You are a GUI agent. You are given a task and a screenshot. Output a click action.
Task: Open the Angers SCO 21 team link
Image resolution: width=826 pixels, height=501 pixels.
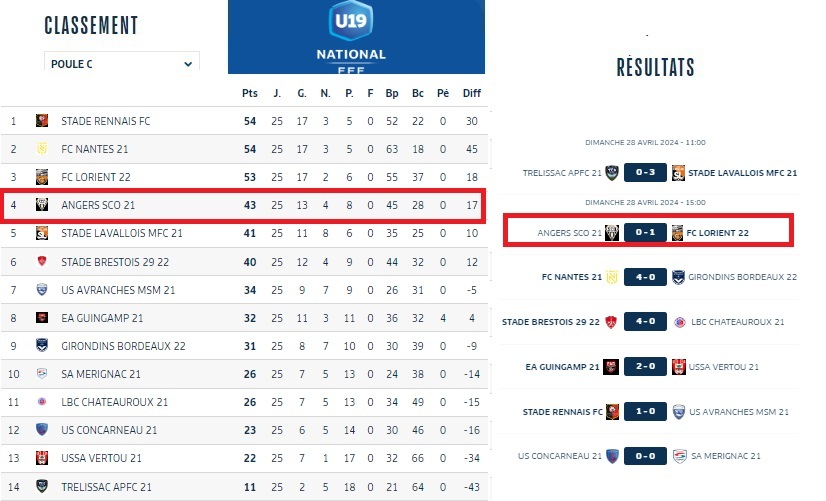tap(98, 205)
